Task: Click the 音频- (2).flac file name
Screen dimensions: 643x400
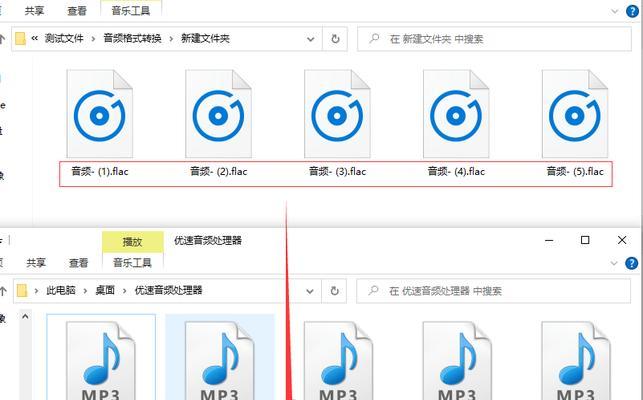Action: coord(219,171)
